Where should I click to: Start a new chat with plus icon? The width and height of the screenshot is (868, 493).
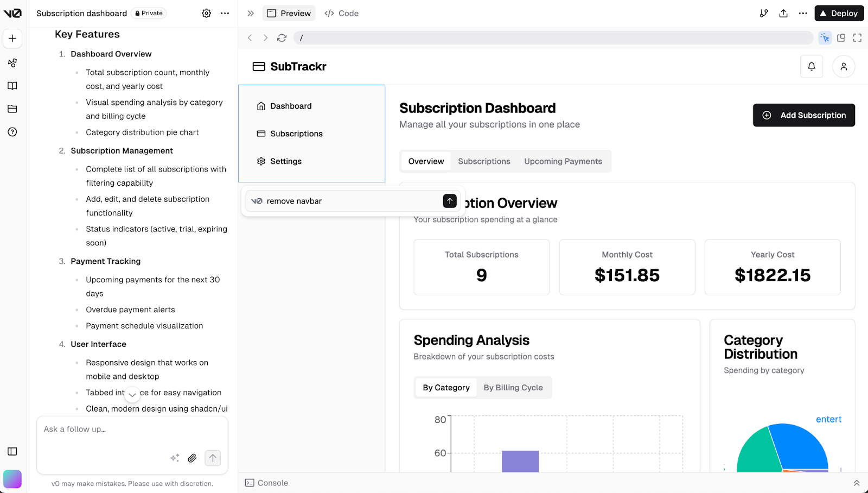coord(12,39)
